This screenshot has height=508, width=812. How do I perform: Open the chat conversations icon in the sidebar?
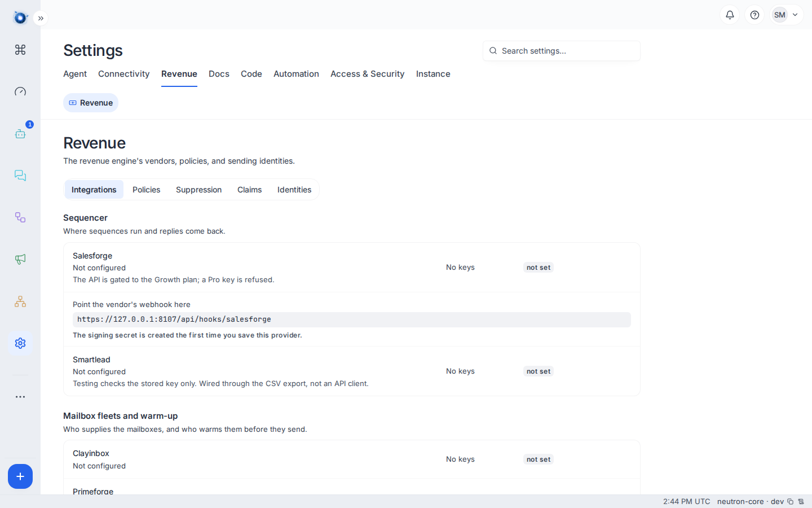point(20,176)
